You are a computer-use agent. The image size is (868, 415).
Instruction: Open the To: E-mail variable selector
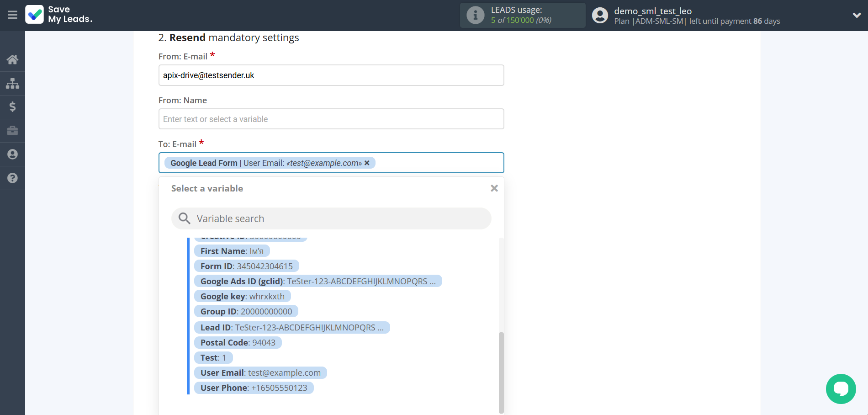click(434, 163)
